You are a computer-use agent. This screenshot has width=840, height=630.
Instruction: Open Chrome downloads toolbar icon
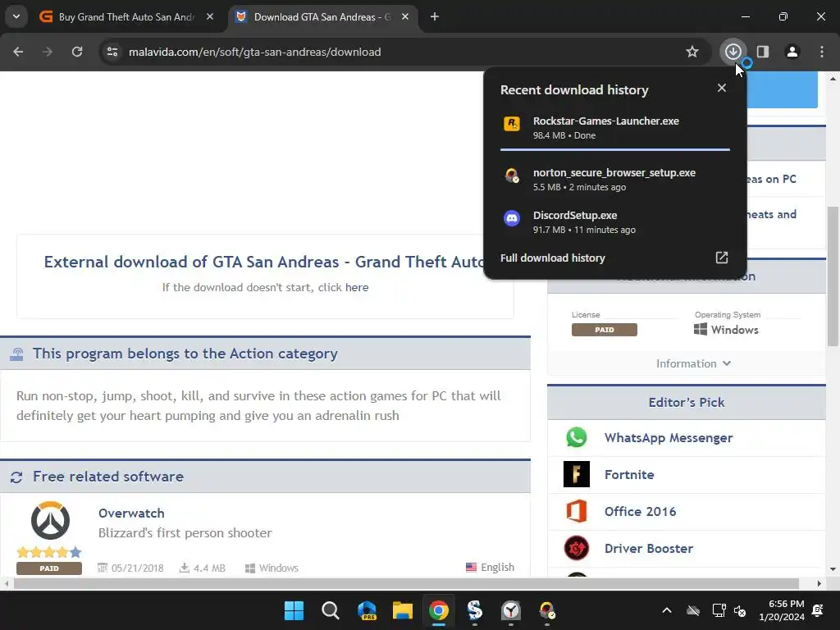pos(733,52)
